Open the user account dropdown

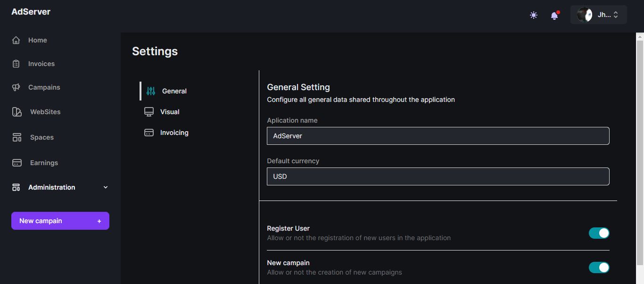click(x=598, y=15)
